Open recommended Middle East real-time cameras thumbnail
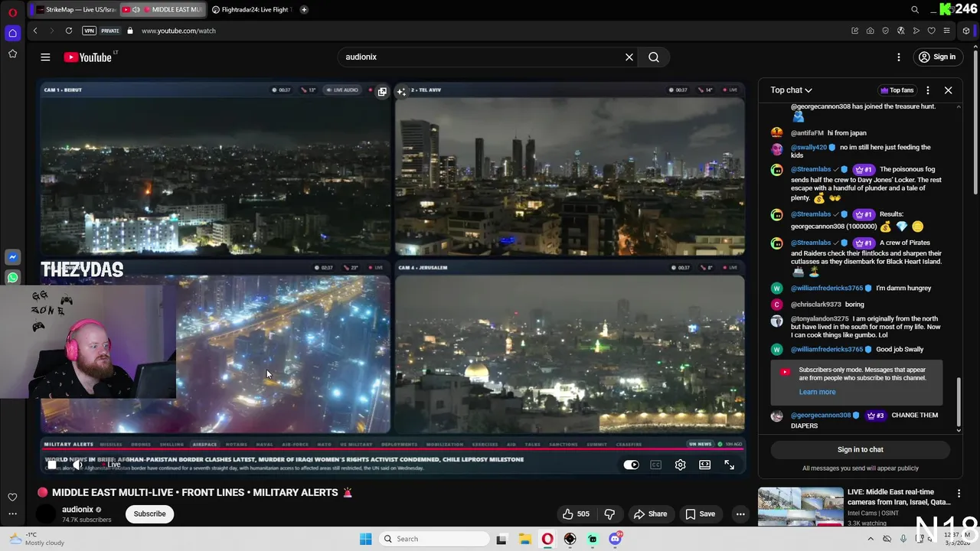The height and width of the screenshot is (551, 980). [x=800, y=507]
